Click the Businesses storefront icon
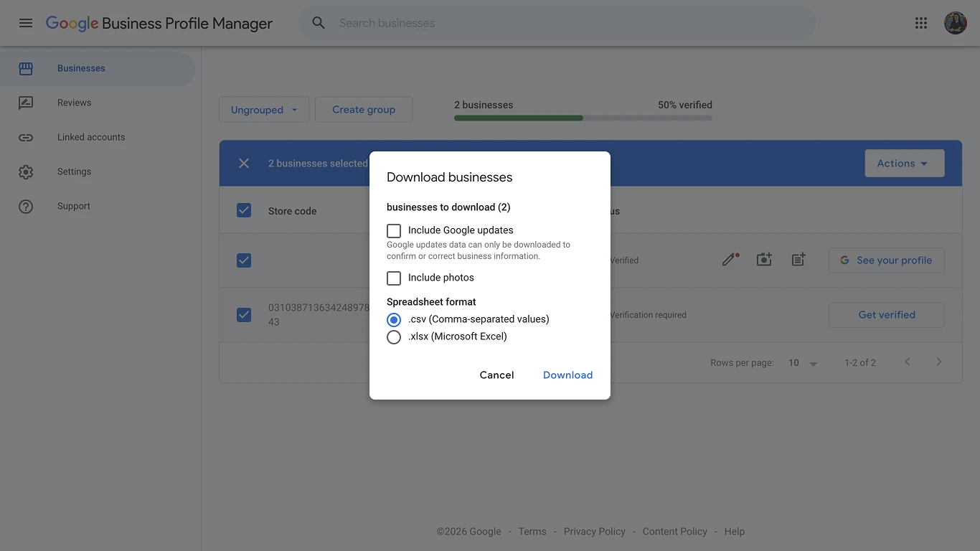The width and height of the screenshot is (980, 551). 26,69
